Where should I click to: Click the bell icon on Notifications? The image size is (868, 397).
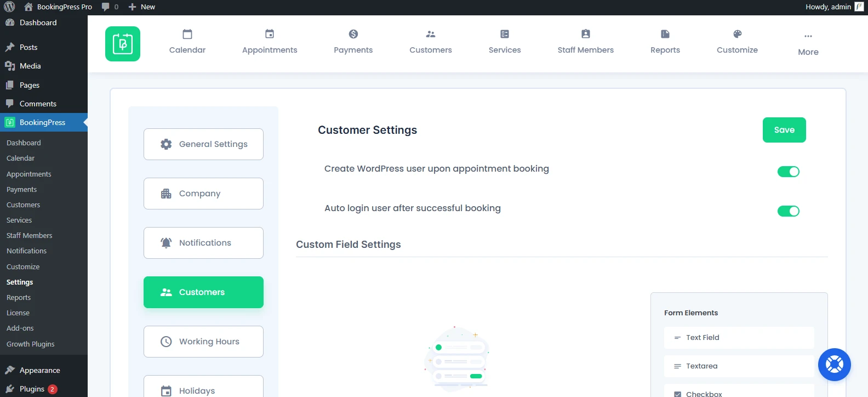166,243
